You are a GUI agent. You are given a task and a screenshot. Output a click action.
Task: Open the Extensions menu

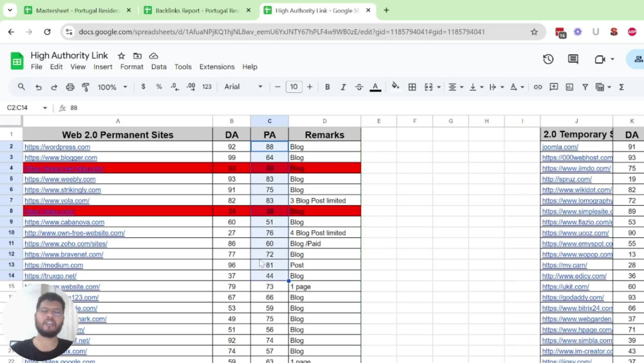pyautogui.click(x=217, y=66)
